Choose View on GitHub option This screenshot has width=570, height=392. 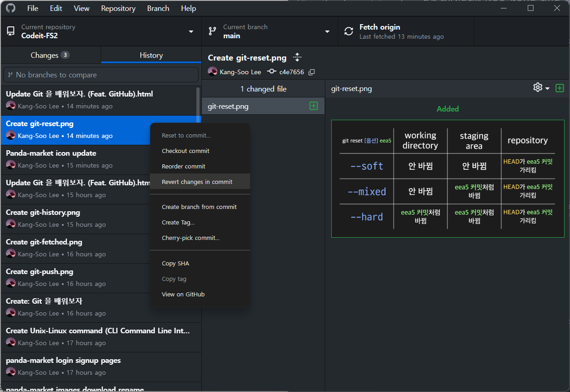pyautogui.click(x=200, y=294)
